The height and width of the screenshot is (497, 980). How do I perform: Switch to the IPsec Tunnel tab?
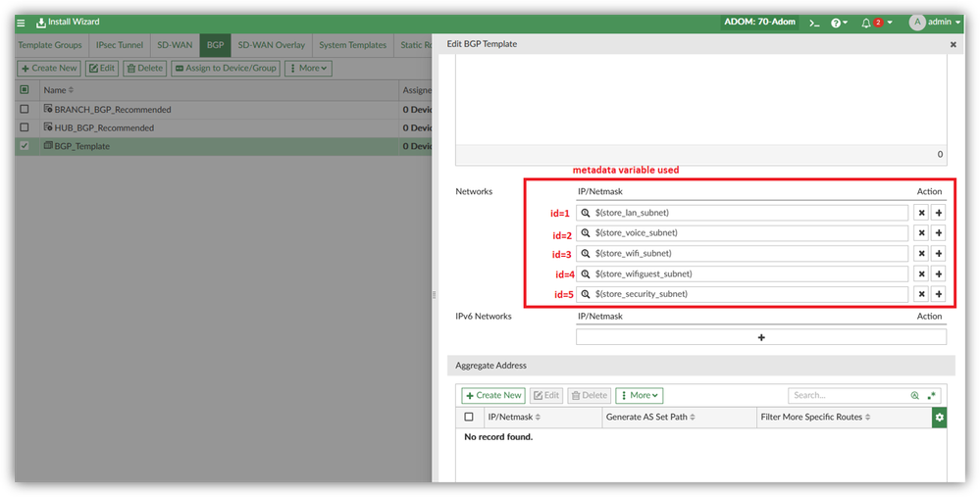120,45
